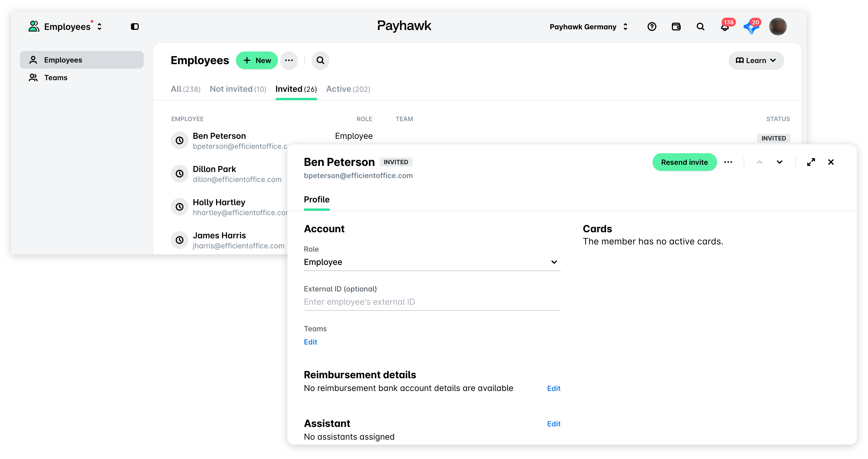Open the Employees module switcher
The image size is (868, 459).
click(65, 27)
